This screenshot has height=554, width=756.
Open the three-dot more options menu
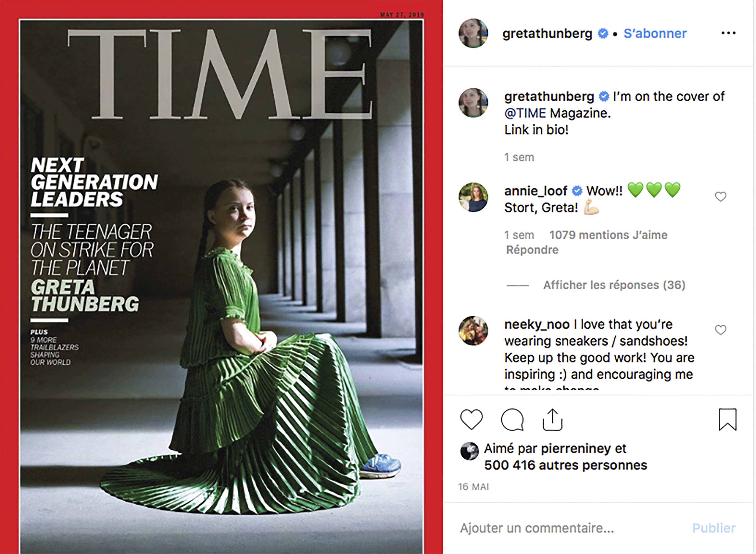728,33
